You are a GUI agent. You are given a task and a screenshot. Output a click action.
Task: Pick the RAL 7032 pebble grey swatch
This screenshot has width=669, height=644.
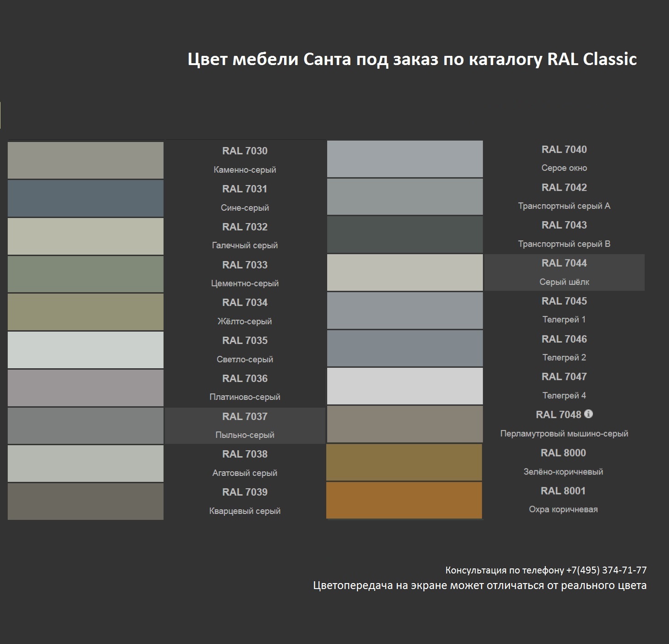click(86, 236)
